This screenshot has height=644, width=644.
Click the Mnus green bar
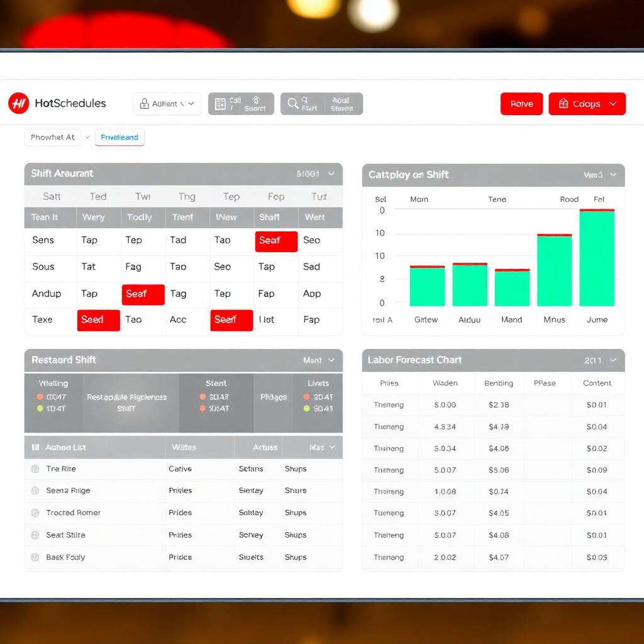(555, 270)
